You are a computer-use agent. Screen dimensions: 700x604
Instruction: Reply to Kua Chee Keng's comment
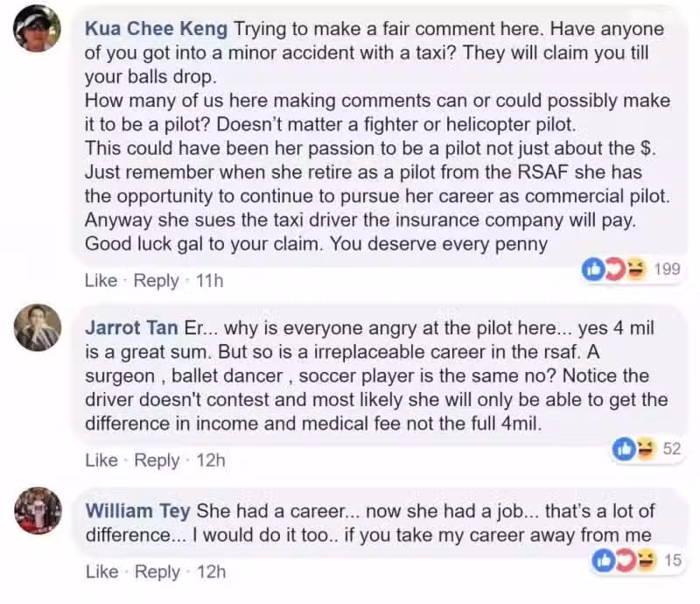click(157, 281)
